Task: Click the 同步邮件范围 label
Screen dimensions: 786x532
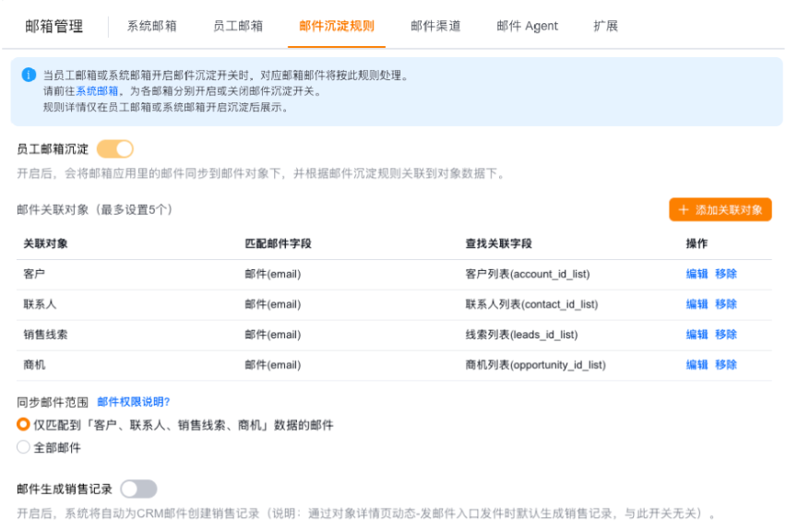Action: tap(53, 402)
